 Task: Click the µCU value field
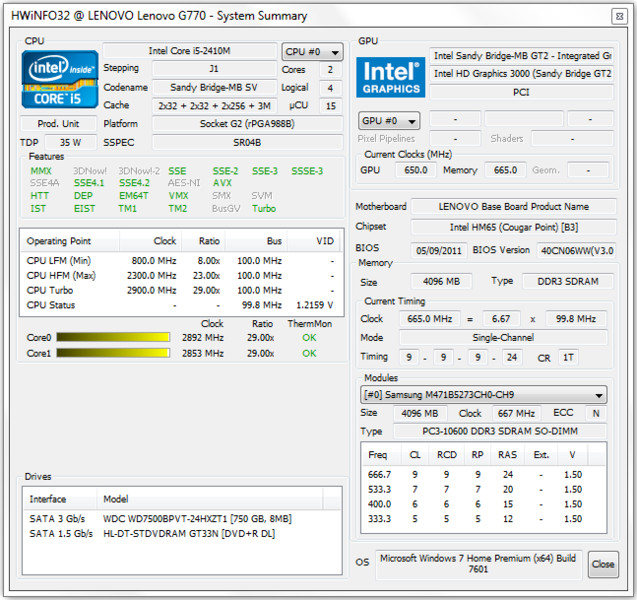[x=330, y=106]
